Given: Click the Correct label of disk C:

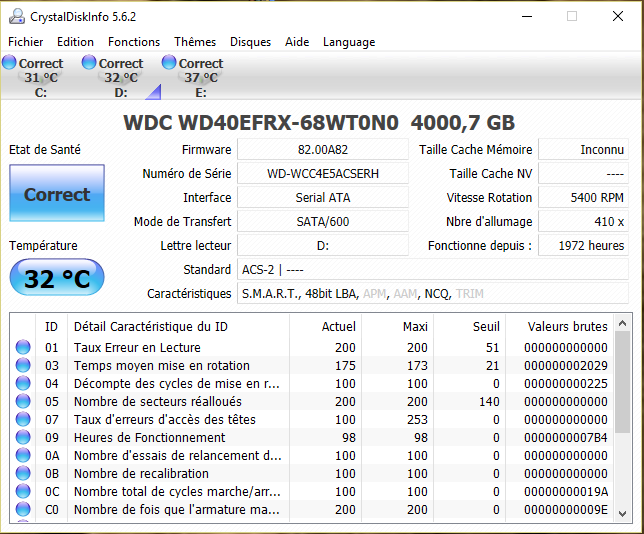Looking at the screenshot, I should click(41, 64).
